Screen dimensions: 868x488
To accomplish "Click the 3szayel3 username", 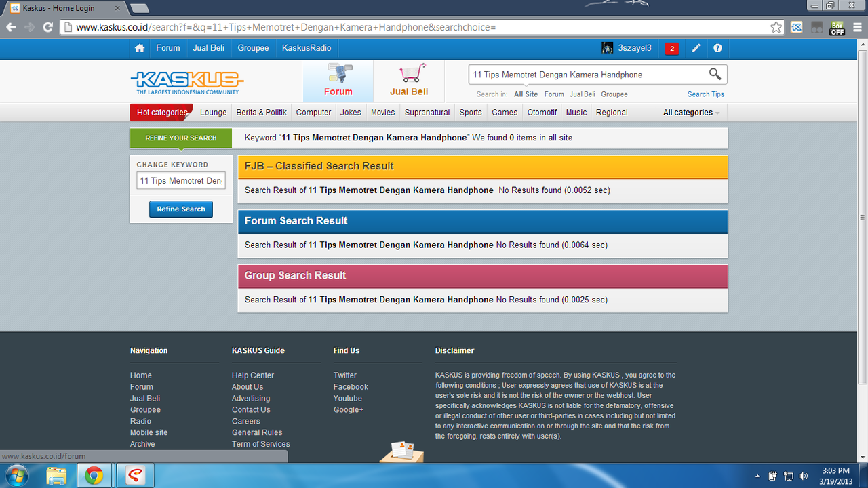I will click(635, 48).
